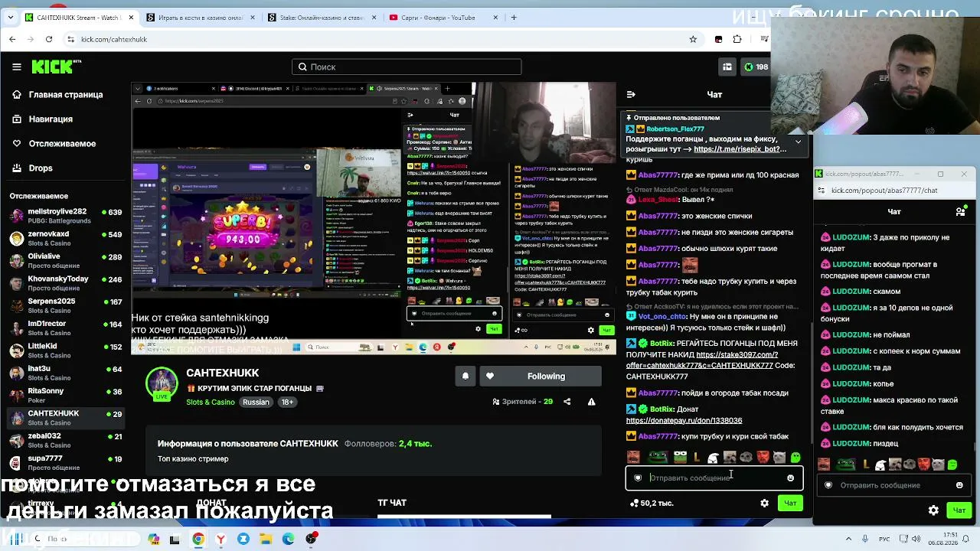Open popout chat settings gear
This screenshot has width=980, height=551.
point(933,510)
